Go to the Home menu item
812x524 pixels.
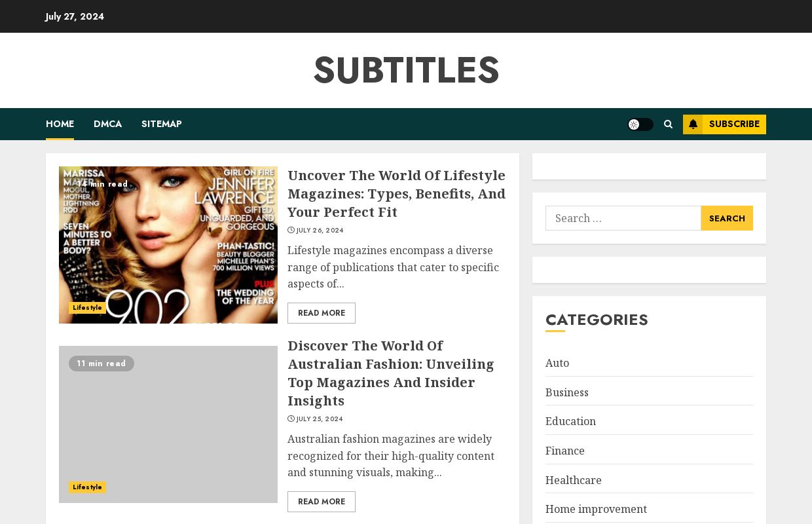coord(60,124)
